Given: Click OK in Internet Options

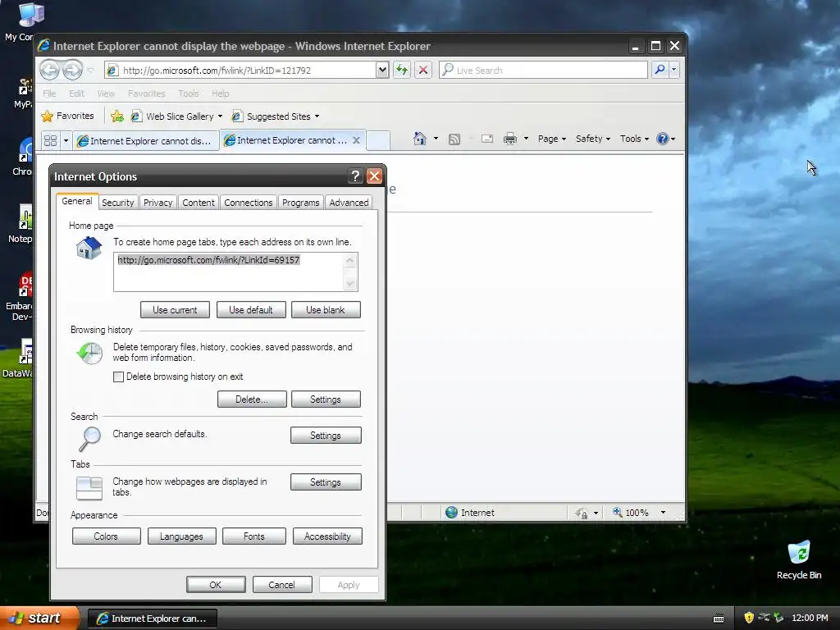Looking at the screenshot, I should pos(216,584).
